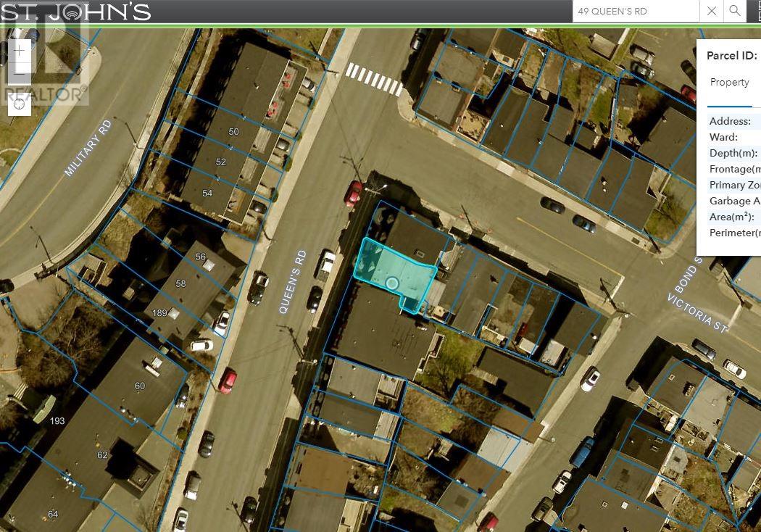Image resolution: width=761 pixels, height=532 pixels.
Task: Clear the address search with X
Action: 711,11
